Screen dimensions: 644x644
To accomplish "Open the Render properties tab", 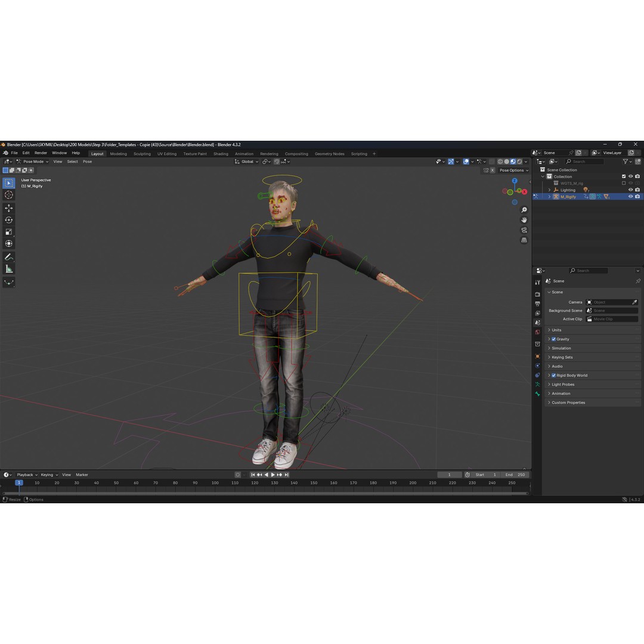I will point(538,295).
